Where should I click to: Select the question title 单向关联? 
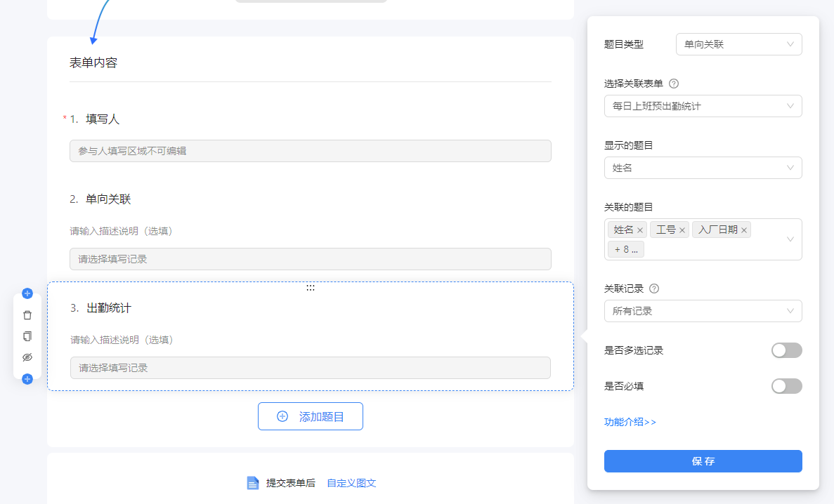108,199
